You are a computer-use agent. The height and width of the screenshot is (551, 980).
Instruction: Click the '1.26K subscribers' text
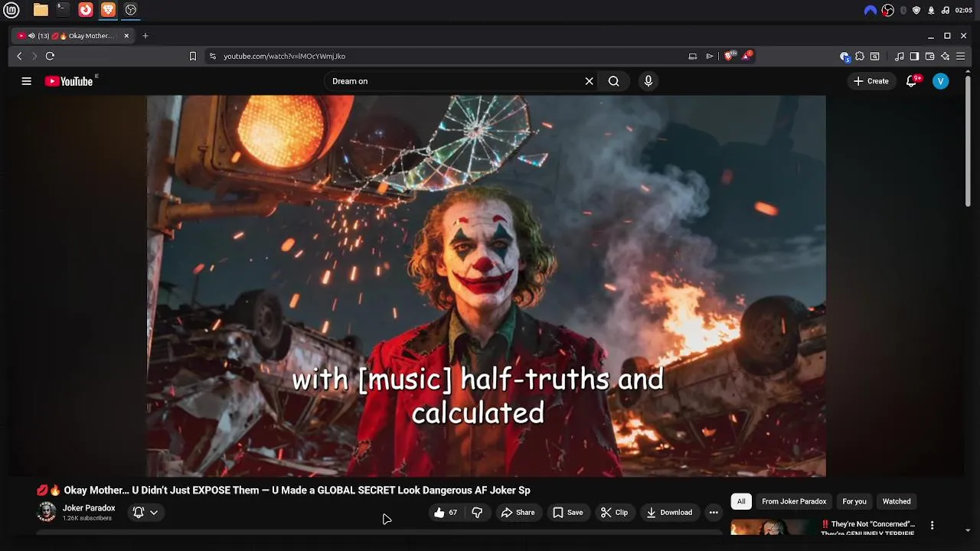pos(87,519)
